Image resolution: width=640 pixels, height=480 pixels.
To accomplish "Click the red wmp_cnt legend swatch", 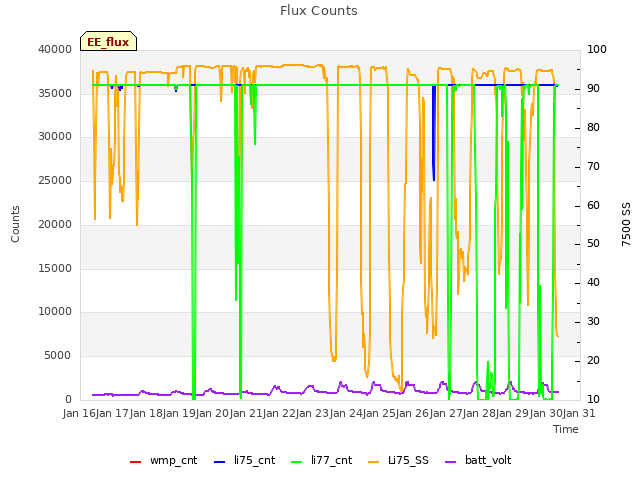I will coord(136,462).
